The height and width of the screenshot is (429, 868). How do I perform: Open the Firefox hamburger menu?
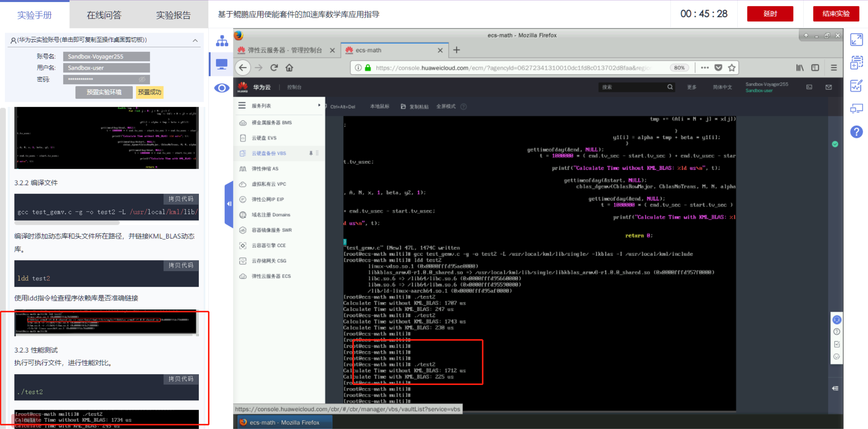[x=834, y=68]
